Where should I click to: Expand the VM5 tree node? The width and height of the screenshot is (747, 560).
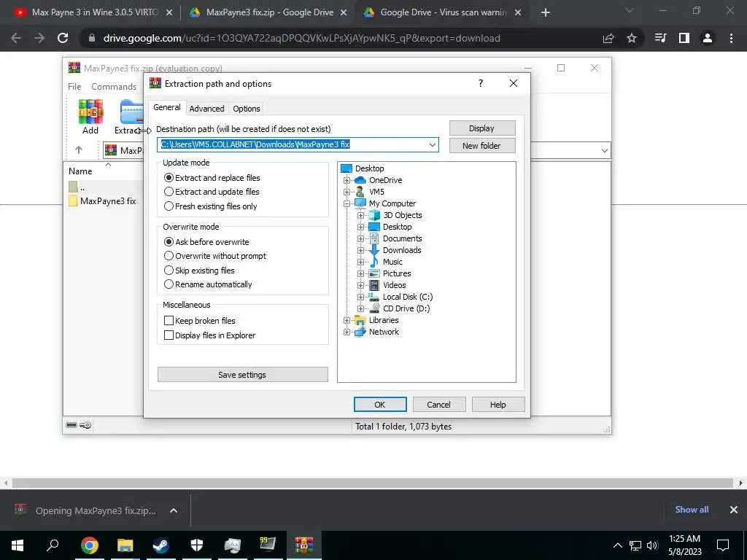(347, 192)
